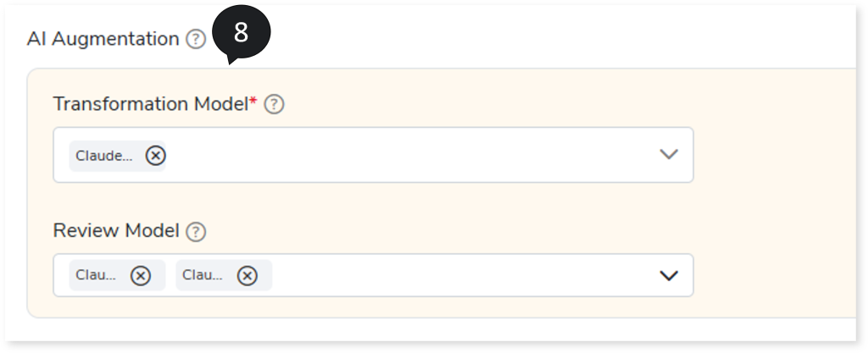Click the Review Model help icon
Screen dimensions: 868x353
pos(197,231)
